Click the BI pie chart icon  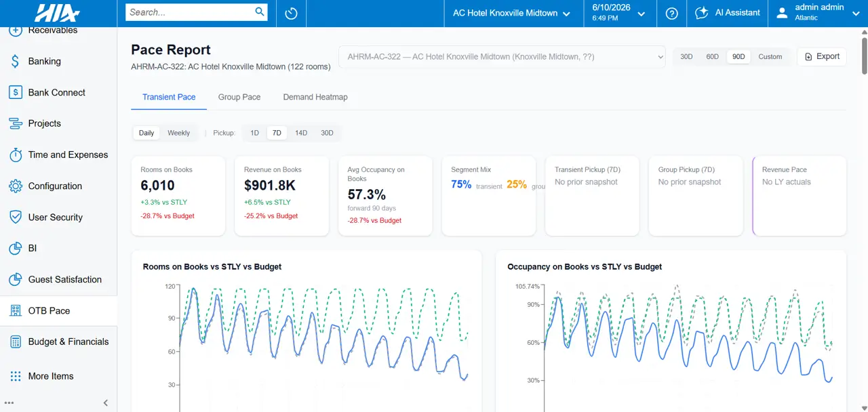[x=16, y=248]
